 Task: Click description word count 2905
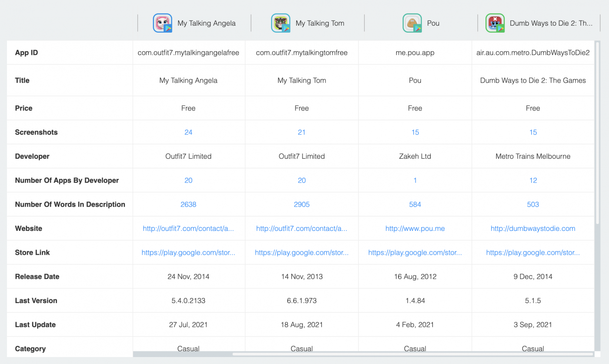[302, 204]
